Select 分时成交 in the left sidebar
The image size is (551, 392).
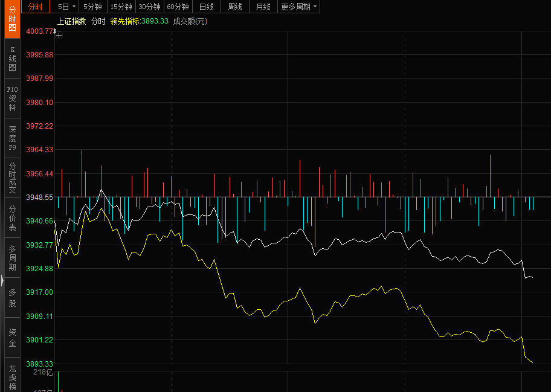12,178
